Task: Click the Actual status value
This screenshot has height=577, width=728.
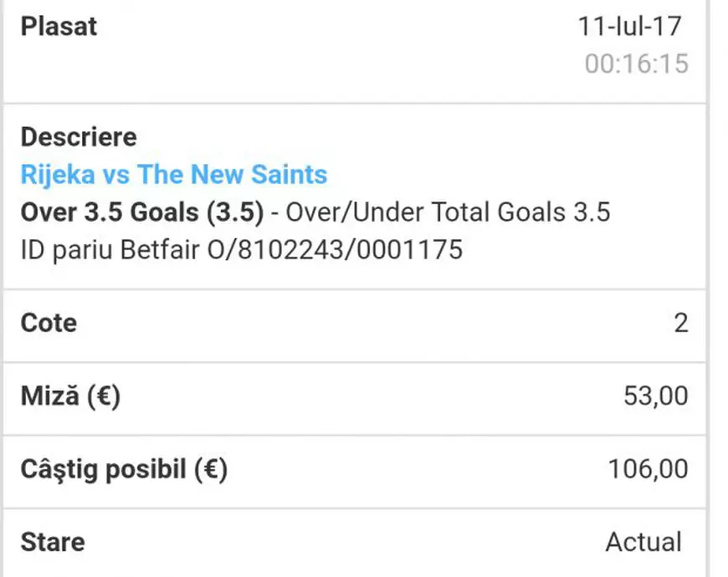Action: click(x=643, y=542)
